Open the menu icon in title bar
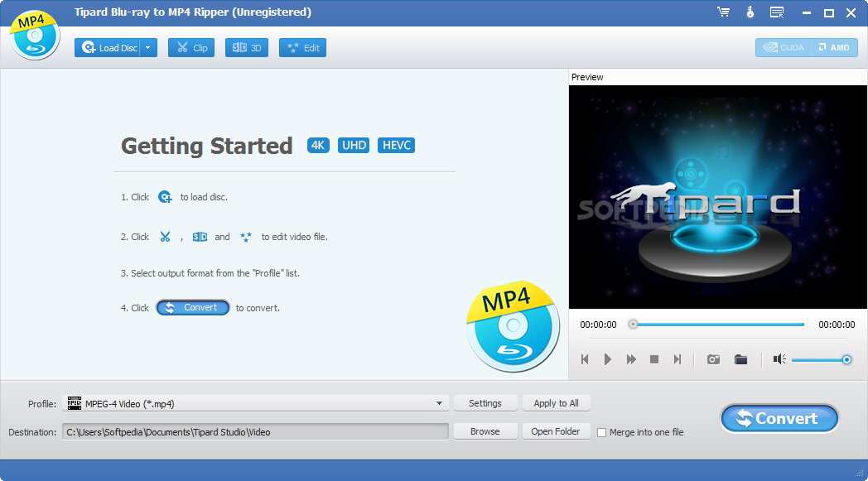The image size is (868, 481). click(777, 12)
